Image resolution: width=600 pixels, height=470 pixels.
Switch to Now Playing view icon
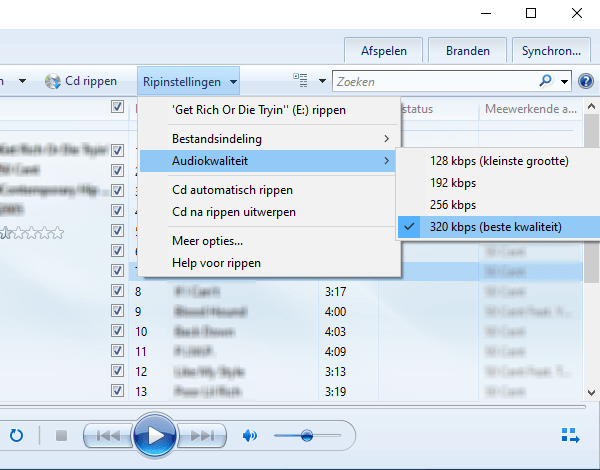tap(571, 436)
